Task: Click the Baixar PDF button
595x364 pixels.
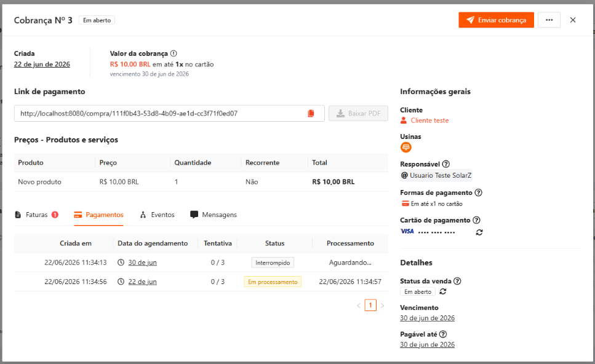Action: pyautogui.click(x=358, y=113)
